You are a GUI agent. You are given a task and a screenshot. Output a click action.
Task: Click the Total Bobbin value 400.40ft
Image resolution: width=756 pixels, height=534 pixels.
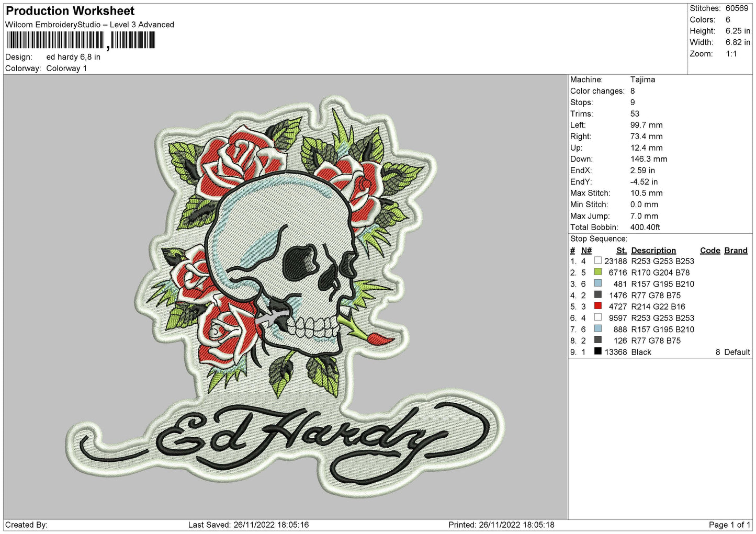pos(645,228)
